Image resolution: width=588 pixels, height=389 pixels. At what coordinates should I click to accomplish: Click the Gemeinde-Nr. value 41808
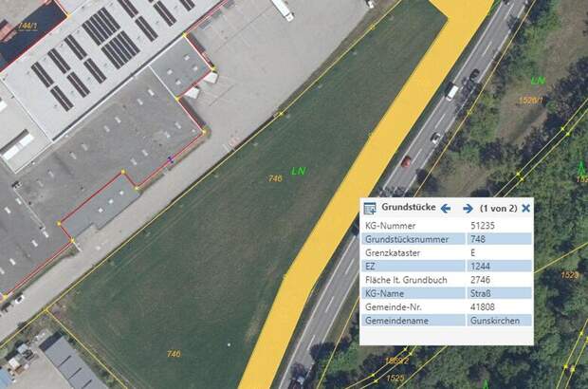482,306
